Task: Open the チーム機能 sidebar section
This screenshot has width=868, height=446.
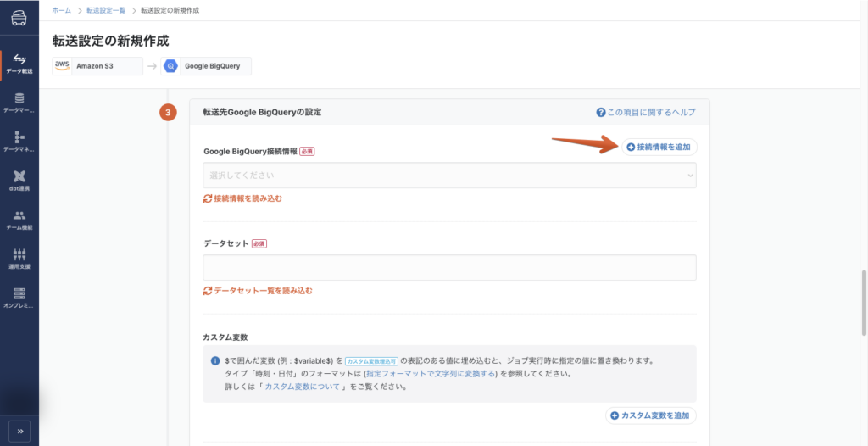Action: coord(19,220)
